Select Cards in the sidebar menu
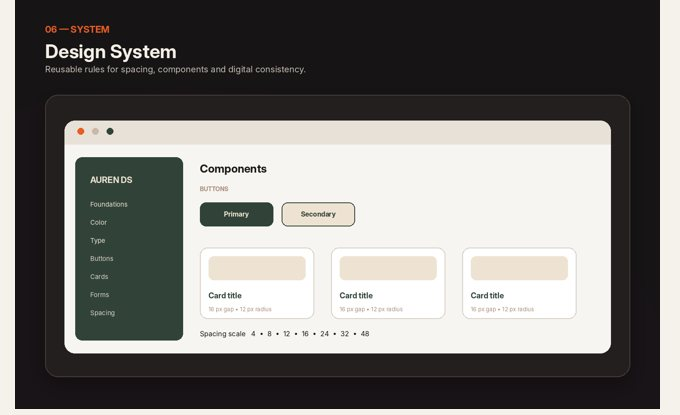Viewport: 680px width, 415px height. tap(99, 277)
